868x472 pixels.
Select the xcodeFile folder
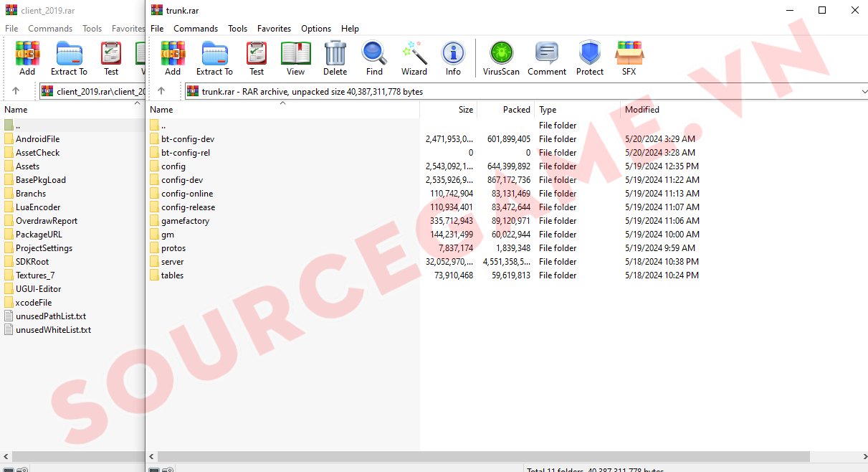click(34, 303)
